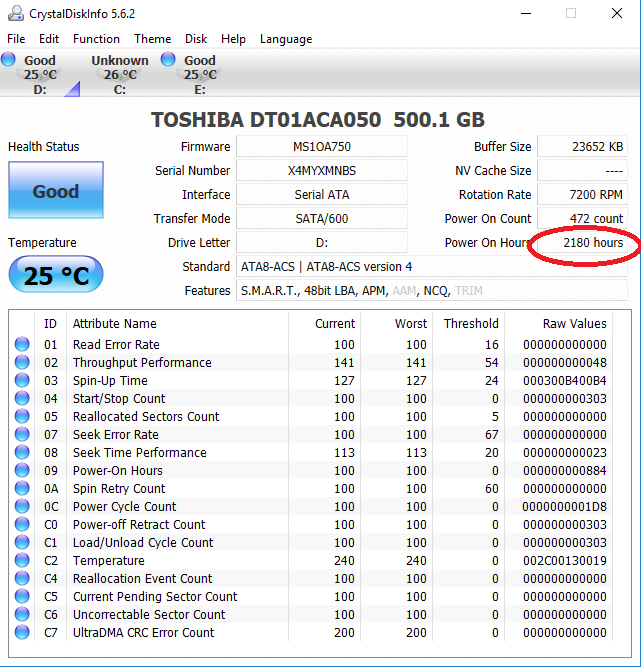Click the Reallocated Sectors Count status icon
This screenshot has height=667, width=641.
[x=22, y=417]
